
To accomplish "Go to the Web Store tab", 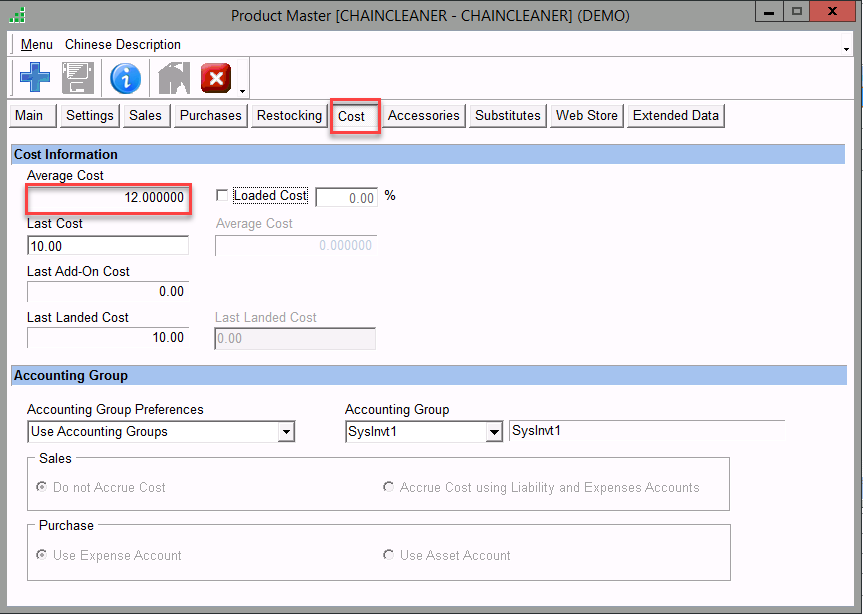I will pos(586,116).
